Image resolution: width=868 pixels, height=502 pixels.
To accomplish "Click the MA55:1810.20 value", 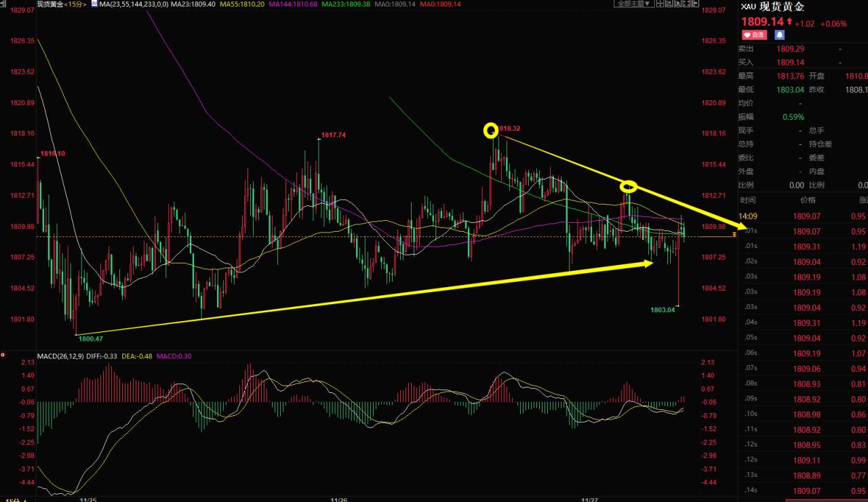I will 243,4.
